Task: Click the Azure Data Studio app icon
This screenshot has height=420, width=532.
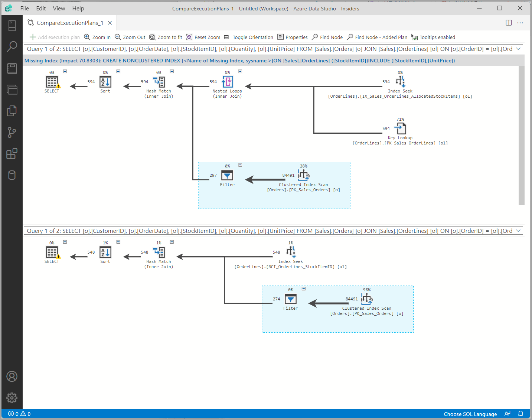Action: click(9, 8)
